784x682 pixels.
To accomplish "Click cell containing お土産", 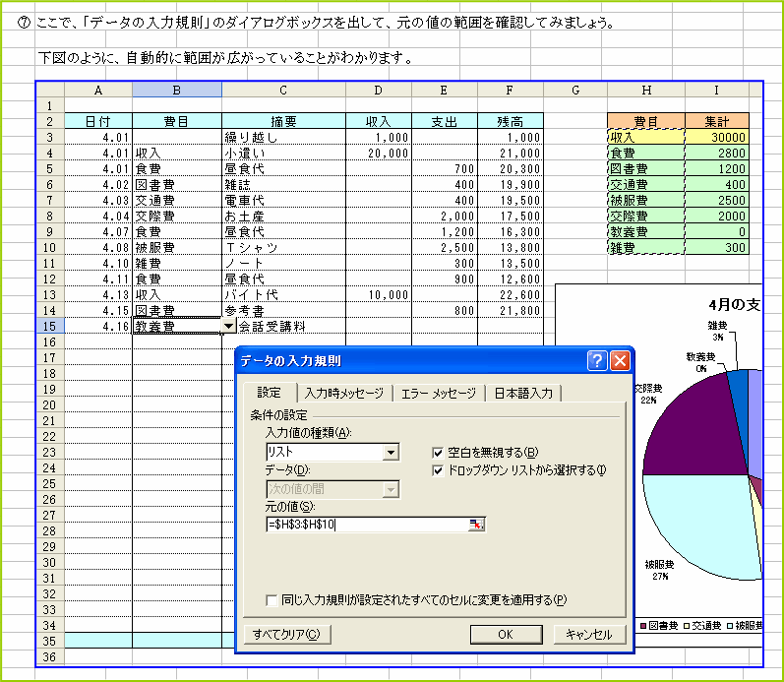I will (283, 217).
